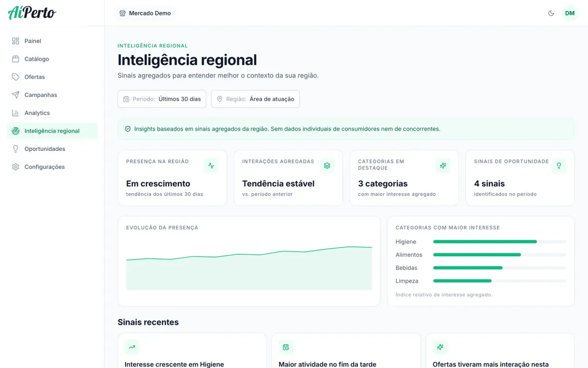Click the pulse icon on Presença card
This screenshot has height=368, width=588.
point(211,166)
